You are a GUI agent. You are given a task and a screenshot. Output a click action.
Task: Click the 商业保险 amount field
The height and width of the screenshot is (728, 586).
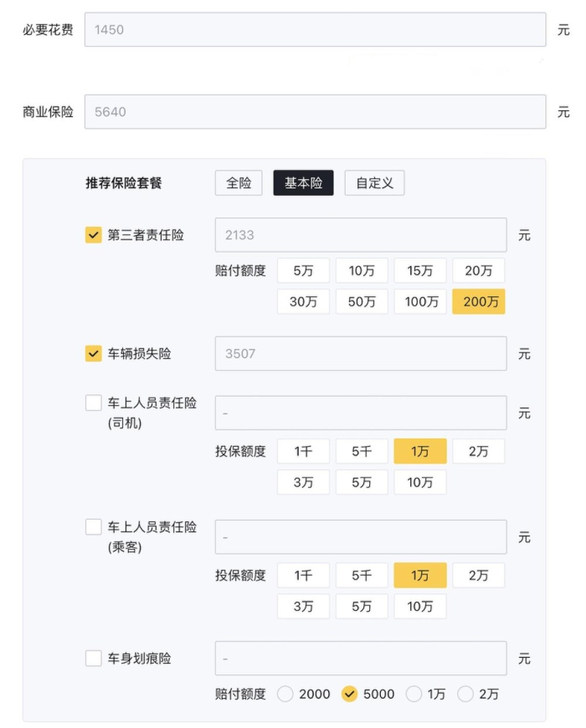[315, 112]
